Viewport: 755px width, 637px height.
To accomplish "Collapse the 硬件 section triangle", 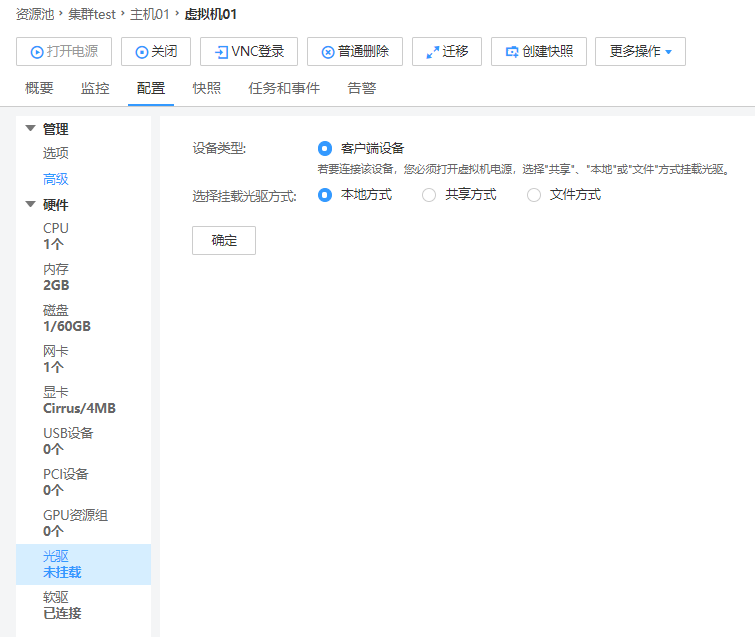I will click(x=30, y=204).
